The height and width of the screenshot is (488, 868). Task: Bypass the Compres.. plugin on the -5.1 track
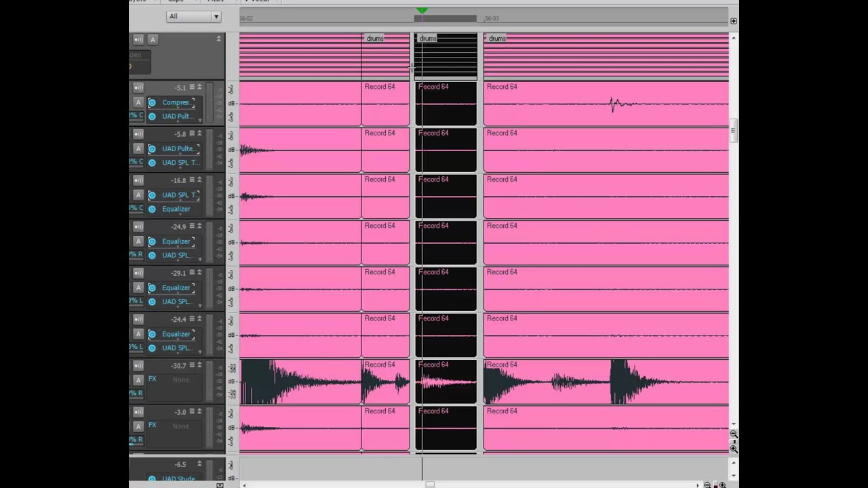coord(152,102)
